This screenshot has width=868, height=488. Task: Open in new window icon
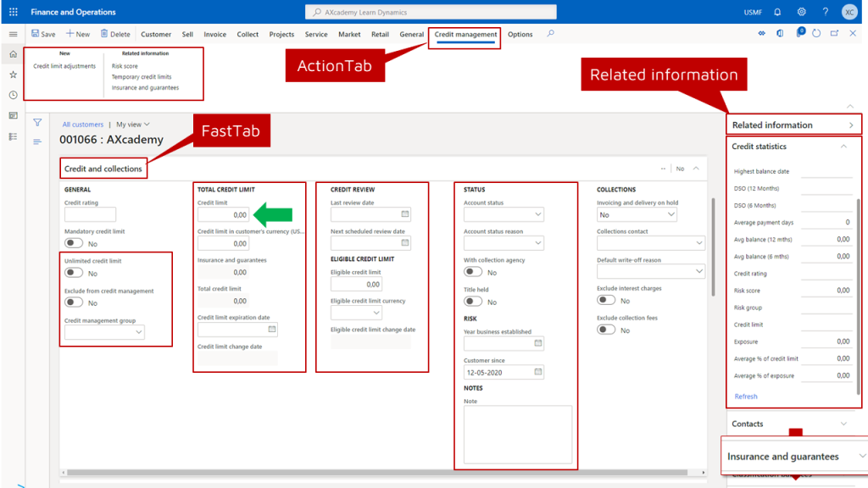(834, 34)
